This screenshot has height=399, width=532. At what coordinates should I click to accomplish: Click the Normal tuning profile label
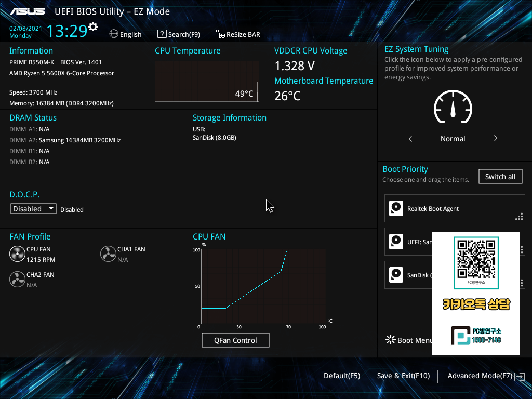pos(453,139)
